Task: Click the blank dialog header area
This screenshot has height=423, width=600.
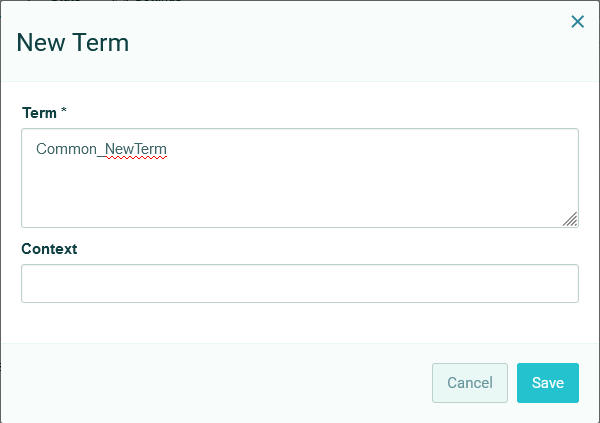Action: 350,43
